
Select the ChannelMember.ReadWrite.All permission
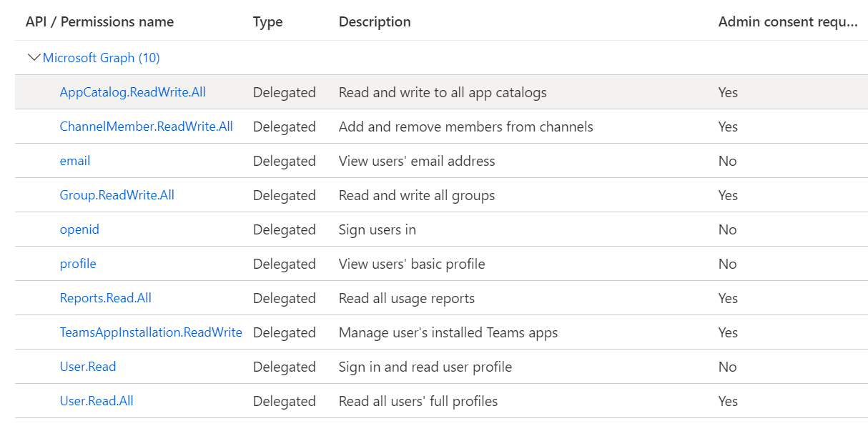147,127
